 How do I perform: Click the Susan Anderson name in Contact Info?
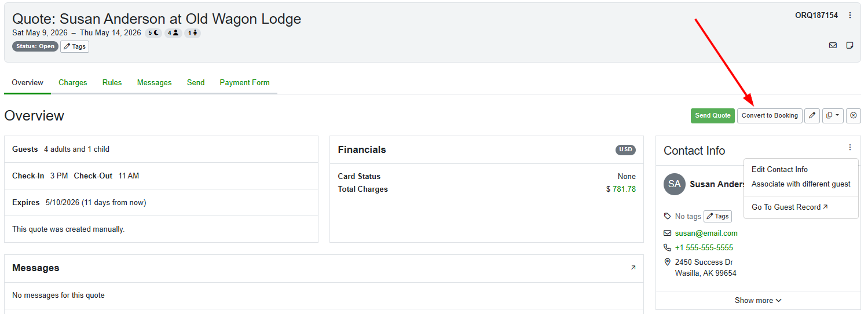coord(717,184)
